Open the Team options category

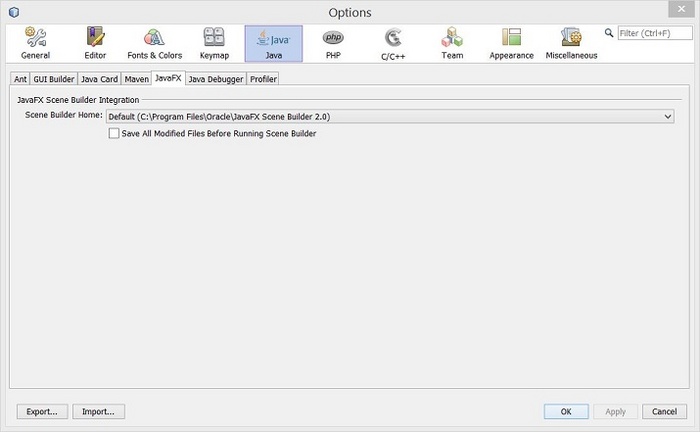452,43
